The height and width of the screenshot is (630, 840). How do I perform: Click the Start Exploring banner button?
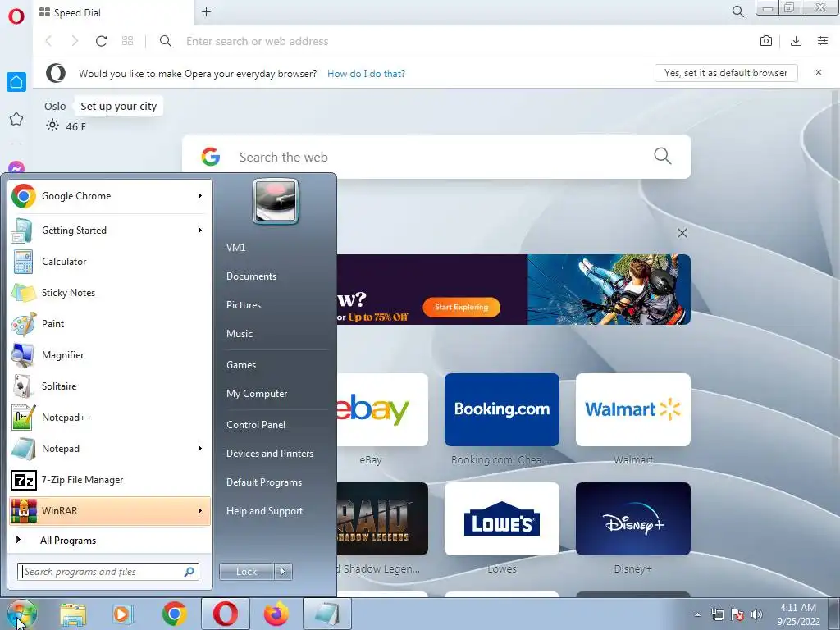coord(461,307)
